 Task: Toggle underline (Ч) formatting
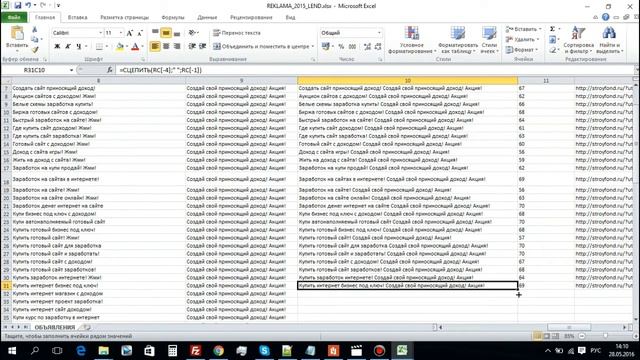tap(78, 47)
